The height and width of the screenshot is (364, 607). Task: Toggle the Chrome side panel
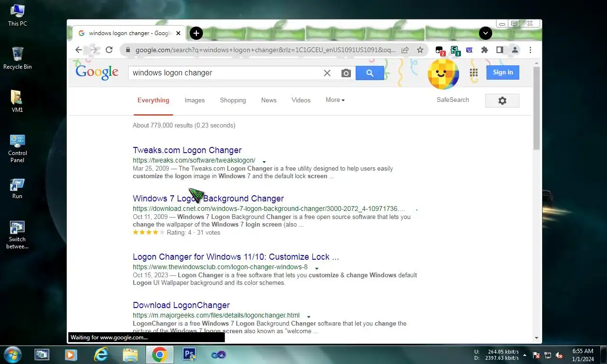coord(499,50)
